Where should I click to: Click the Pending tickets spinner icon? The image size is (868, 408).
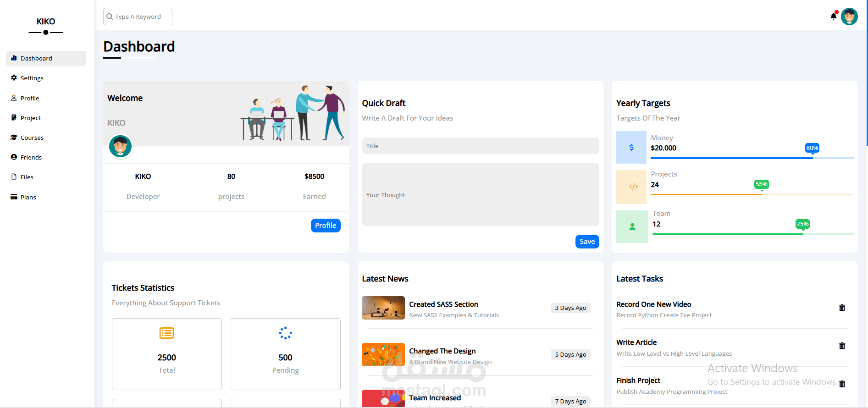(x=285, y=333)
